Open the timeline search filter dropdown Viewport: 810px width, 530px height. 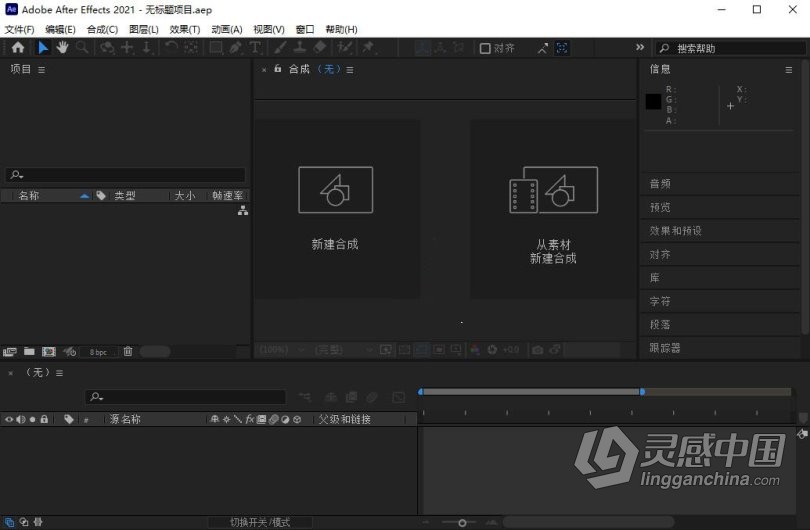coord(97,397)
